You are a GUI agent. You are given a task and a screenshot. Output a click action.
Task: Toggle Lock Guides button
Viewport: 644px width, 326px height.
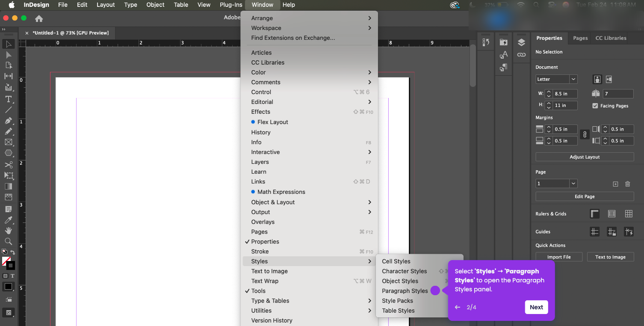[612, 232]
